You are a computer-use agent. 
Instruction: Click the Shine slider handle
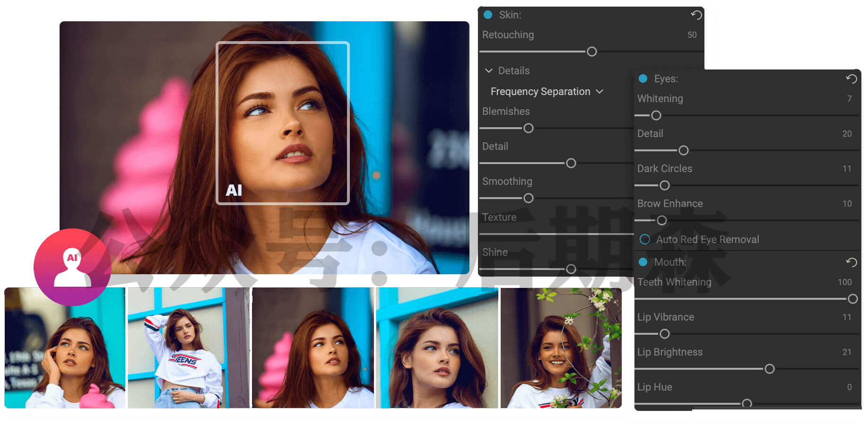point(571,269)
